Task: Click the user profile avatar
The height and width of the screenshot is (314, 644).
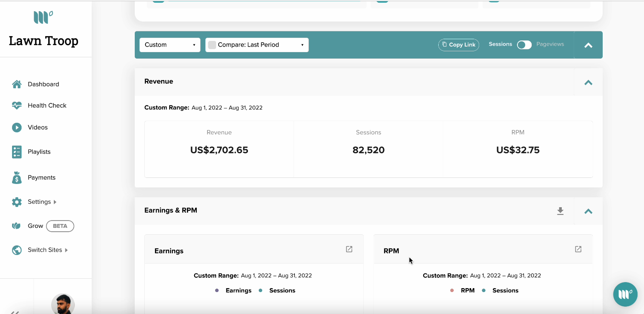Action: [63, 304]
